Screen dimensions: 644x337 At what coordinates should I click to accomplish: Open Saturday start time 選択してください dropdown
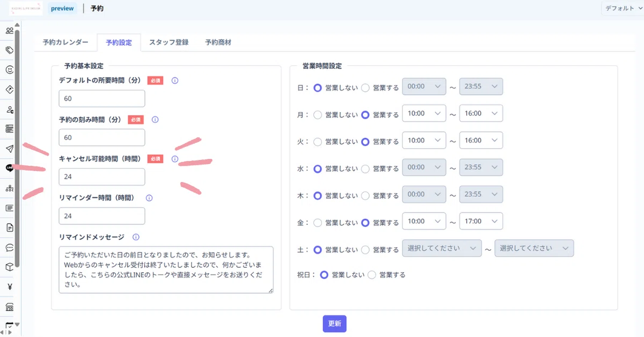click(x=442, y=248)
